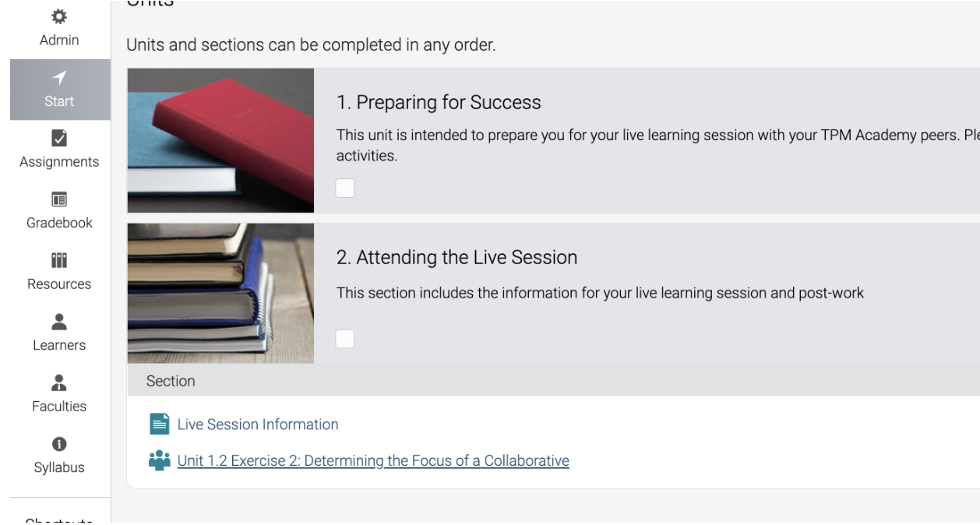Open the Syllabus info icon
The height and width of the screenshot is (525, 980).
(x=59, y=444)
